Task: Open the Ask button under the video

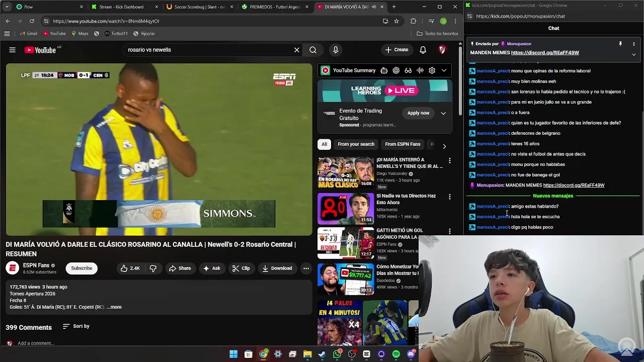Action: pyautogui.click(x=211, y=268)
